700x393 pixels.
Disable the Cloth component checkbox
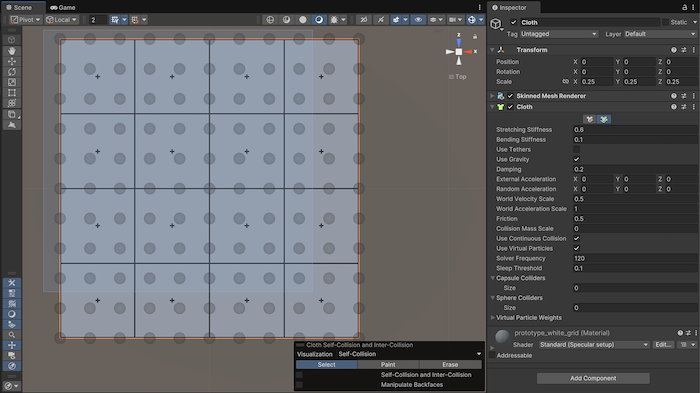(510, 107)
